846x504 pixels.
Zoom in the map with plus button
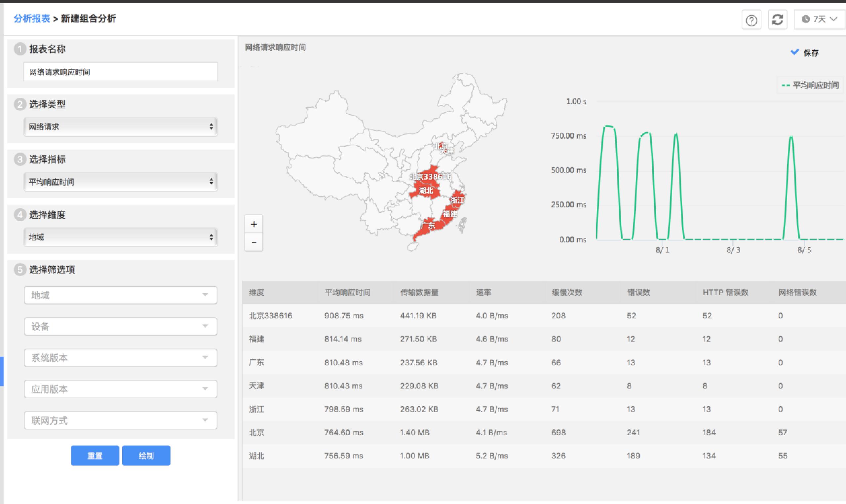point(254,224)
